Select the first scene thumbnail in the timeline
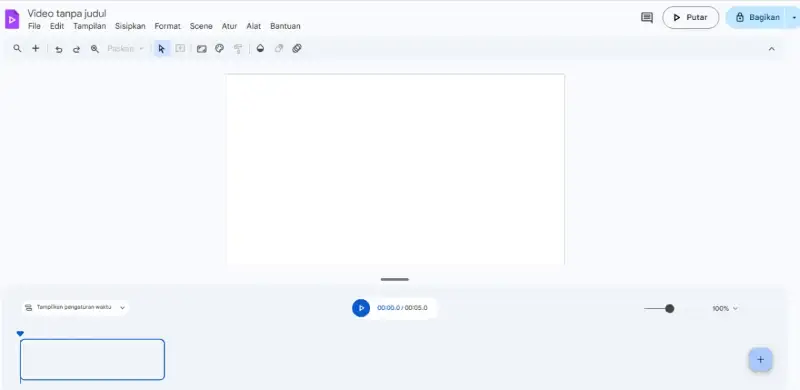Screen dimensions: 800x390 pyautogui.click(x=92, y=359)
